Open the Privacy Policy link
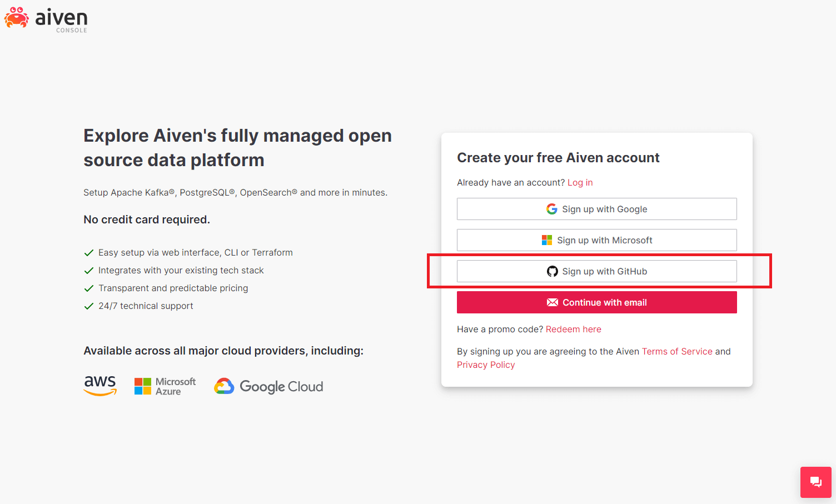Viewport: 836px width, 504px height. point(486,365)
